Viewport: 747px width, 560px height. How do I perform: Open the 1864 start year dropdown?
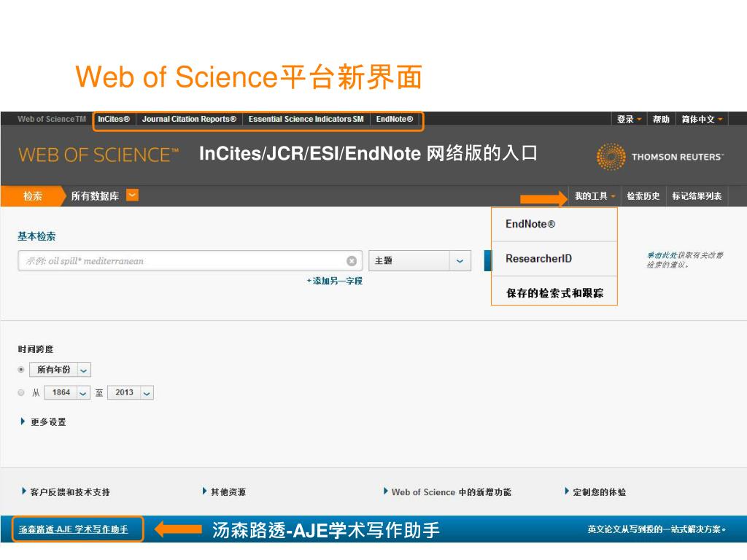[67, 392]
